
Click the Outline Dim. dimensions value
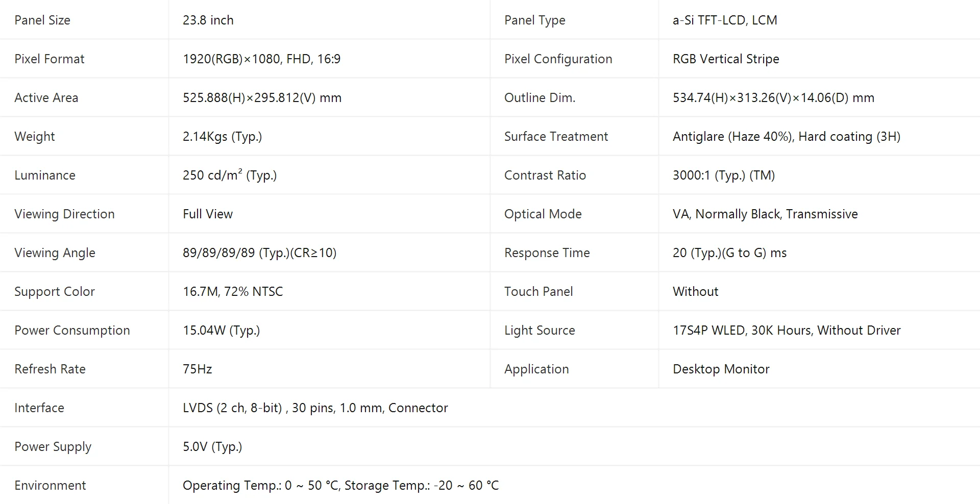tap(773, 98)
